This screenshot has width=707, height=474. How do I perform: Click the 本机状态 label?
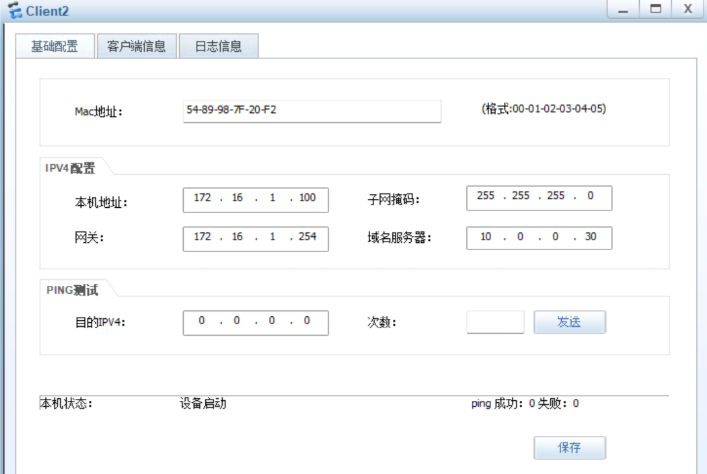pos(66,403)
